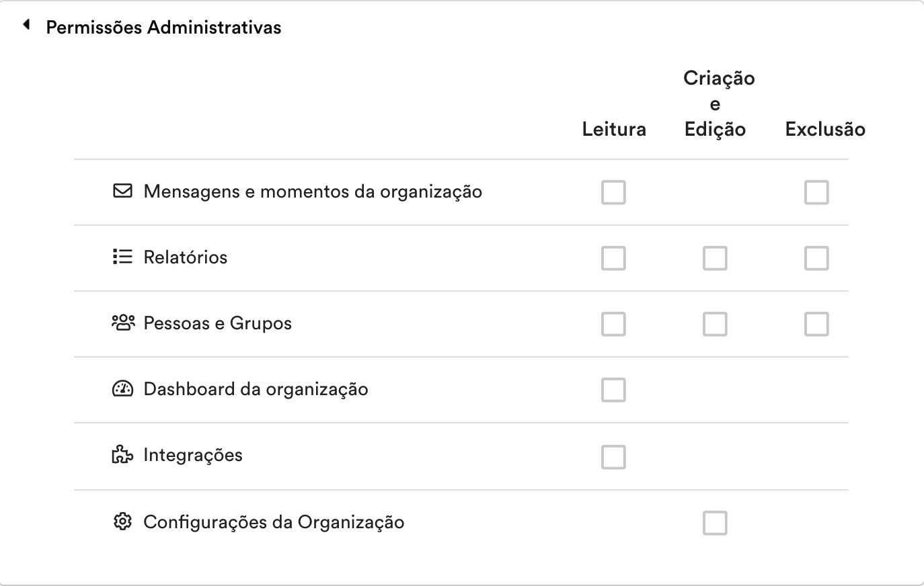Click the envelope icon beside Mensagens e momentos
This screenshot has width=924, height=586.
point(122,191)
